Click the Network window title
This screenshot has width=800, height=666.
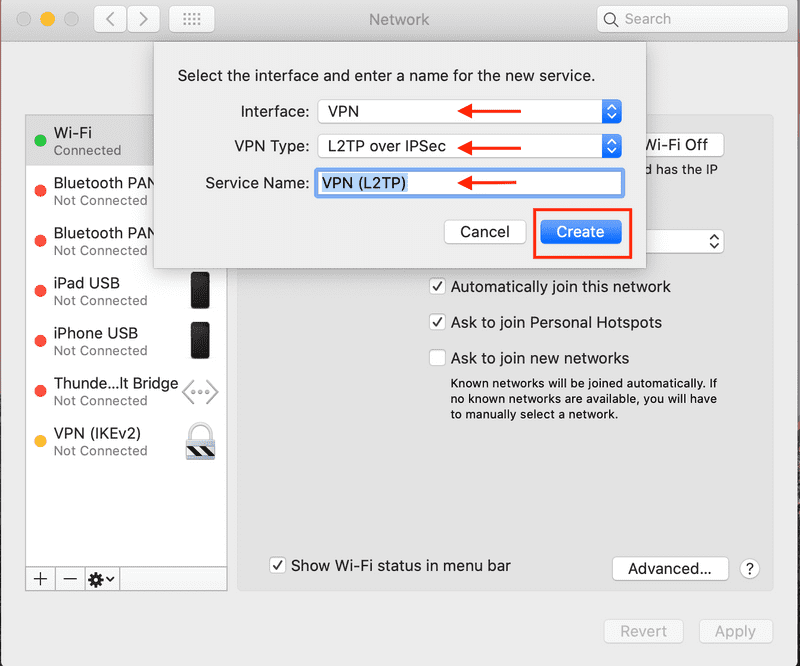[399, 19]
